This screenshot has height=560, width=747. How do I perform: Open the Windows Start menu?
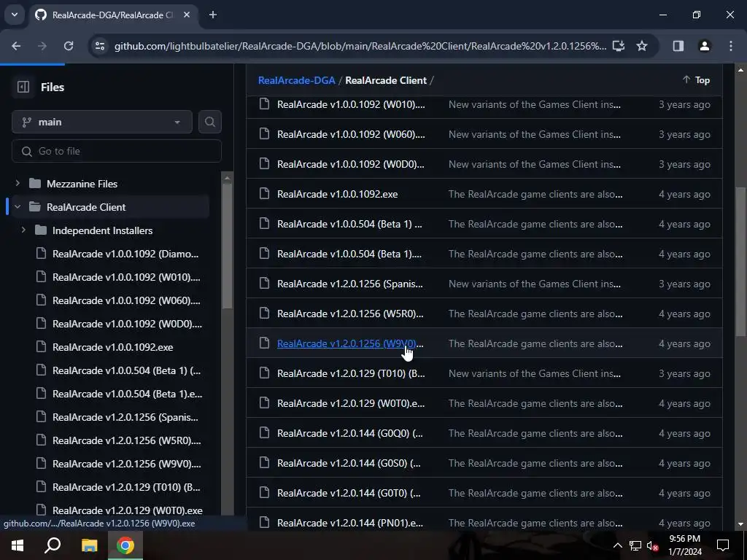(18, 545)
